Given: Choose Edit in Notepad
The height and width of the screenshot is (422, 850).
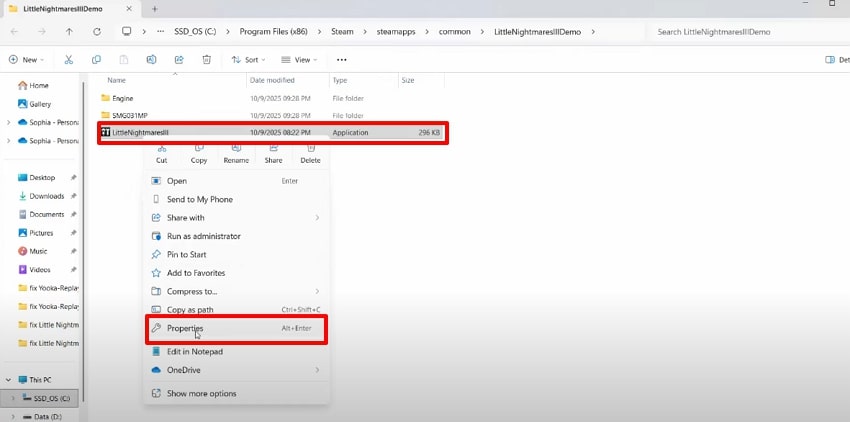Looking at the screenshot, I should coord(236,351).
